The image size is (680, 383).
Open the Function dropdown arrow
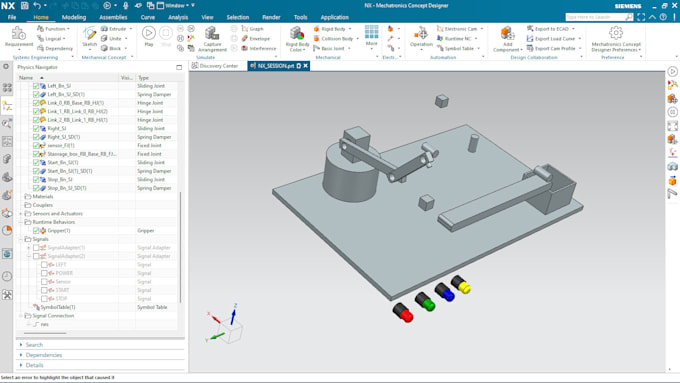click(69, 29)
